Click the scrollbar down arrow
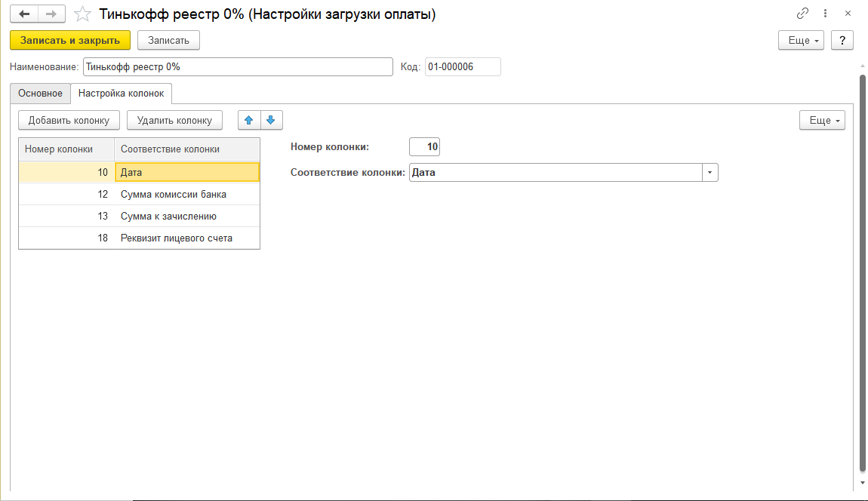 click(x=862, y=483)
